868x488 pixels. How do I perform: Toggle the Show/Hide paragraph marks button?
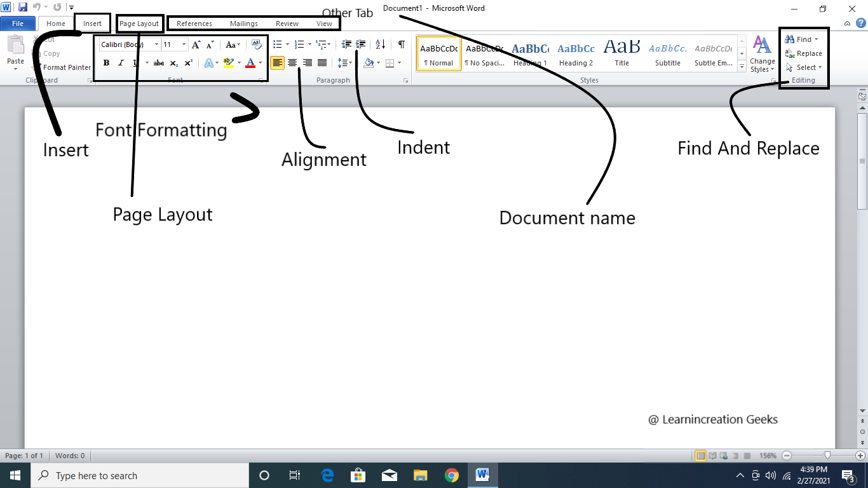click(401, 44)
